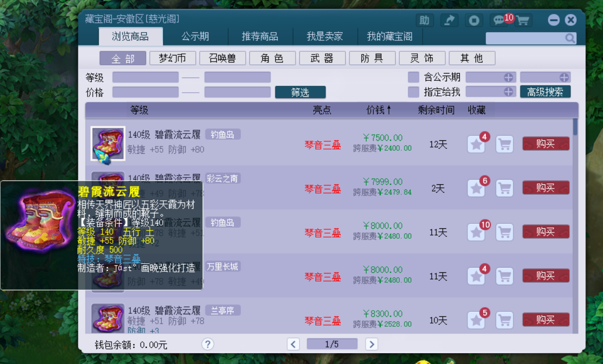Favorite the ¥7999.00 listing star
603x364 pixels.
pos(476,188)
